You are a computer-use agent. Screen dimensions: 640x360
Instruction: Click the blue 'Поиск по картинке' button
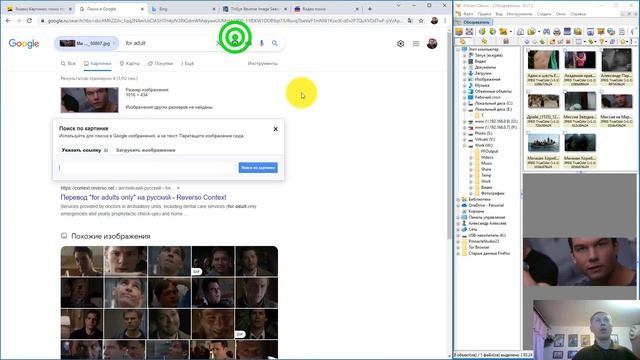coord(258,168)
